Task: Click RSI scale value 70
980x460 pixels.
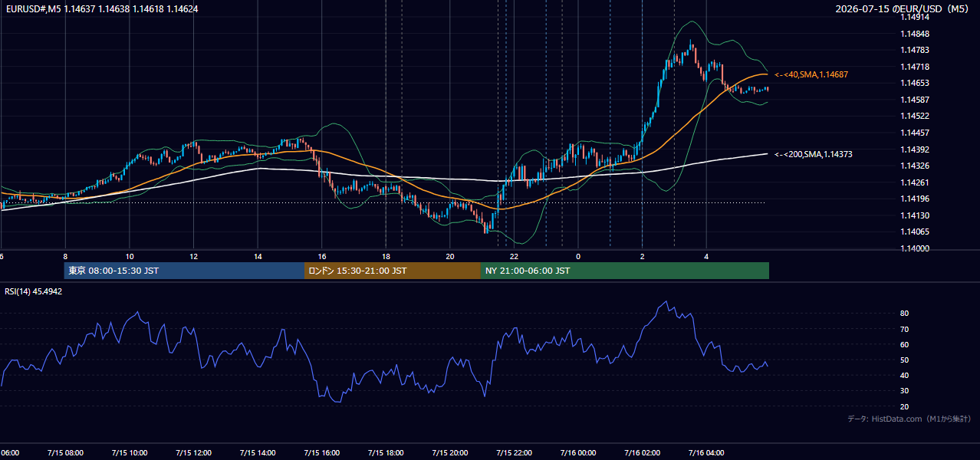Action: pyautogui.click(x=904, y=329)
